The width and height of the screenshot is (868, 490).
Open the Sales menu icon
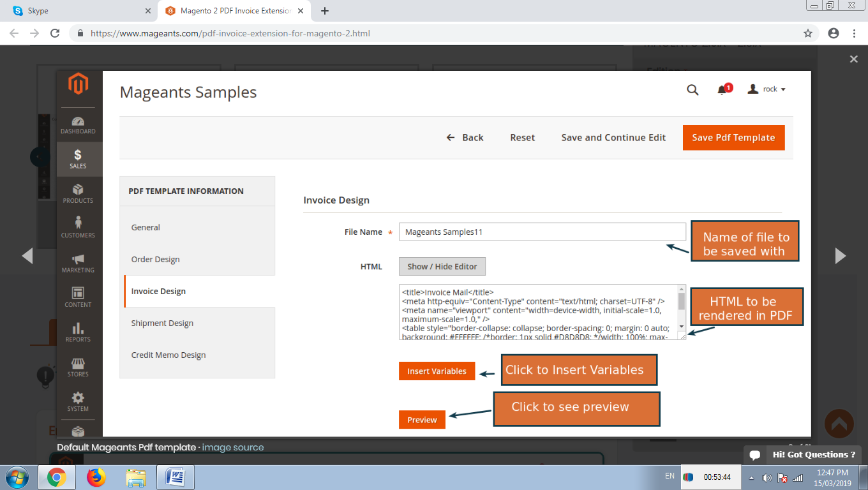(x=78, y=159)
